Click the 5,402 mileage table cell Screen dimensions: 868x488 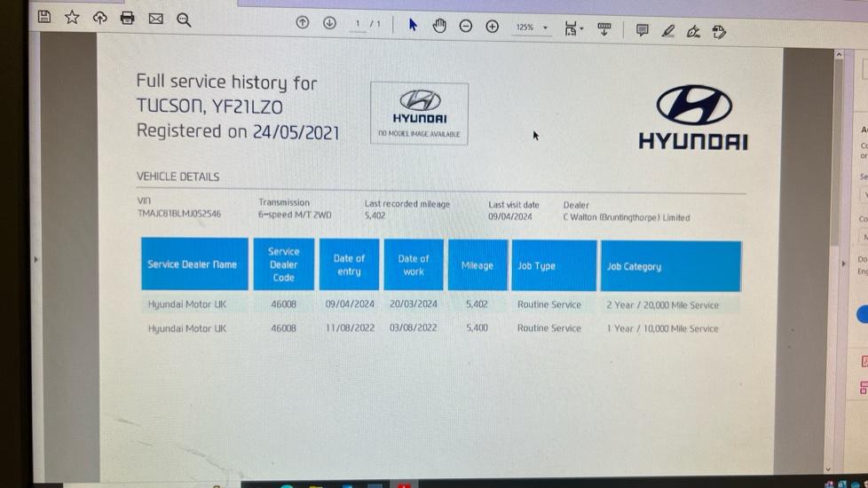477,303
